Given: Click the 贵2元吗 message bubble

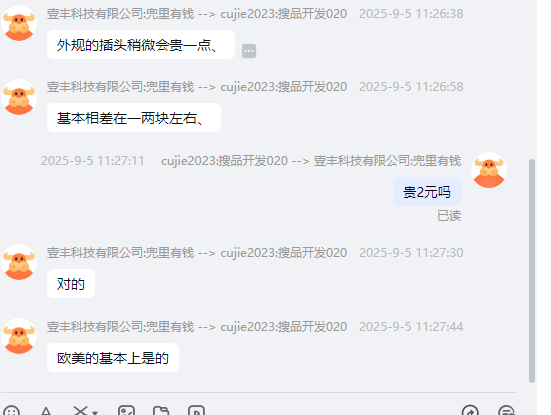Looking at the screenshot, I should tap(427, 192).
